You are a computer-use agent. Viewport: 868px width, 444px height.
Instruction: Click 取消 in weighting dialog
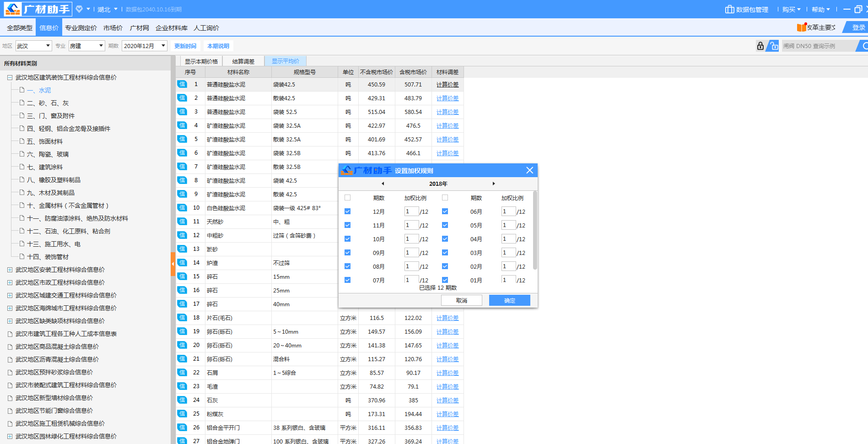(462, 300)
